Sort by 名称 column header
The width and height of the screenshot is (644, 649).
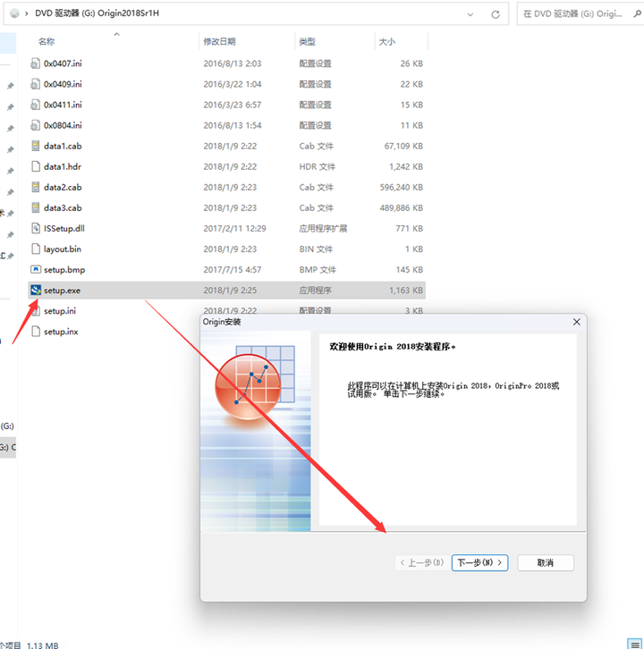click(x=47, y=41)
